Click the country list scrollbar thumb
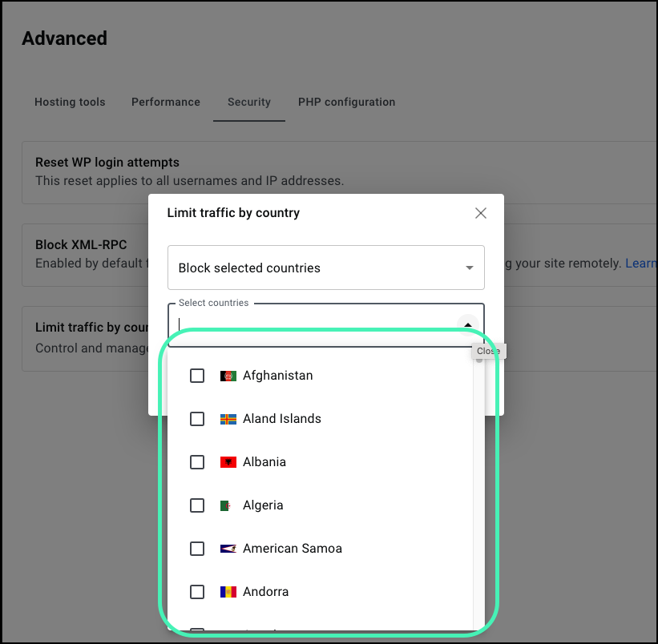Viewport: 658px width, 644px height. (479, 360)
